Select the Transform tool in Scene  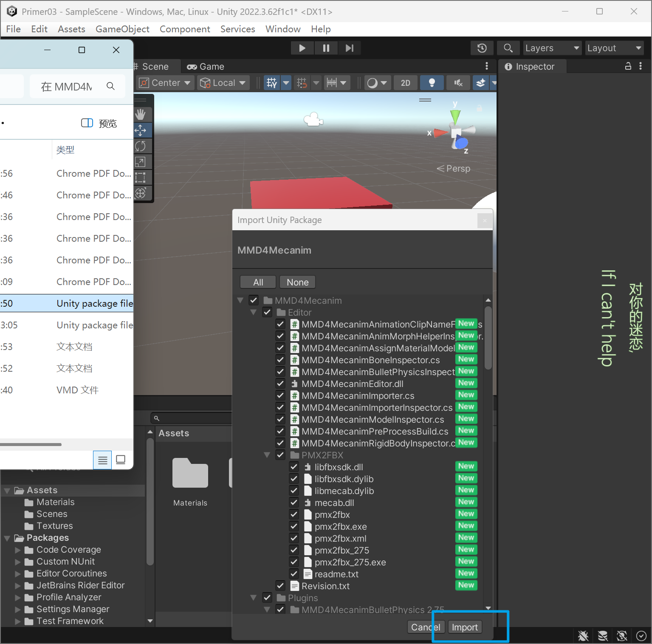pyautogui.click(x=141, y=193)
